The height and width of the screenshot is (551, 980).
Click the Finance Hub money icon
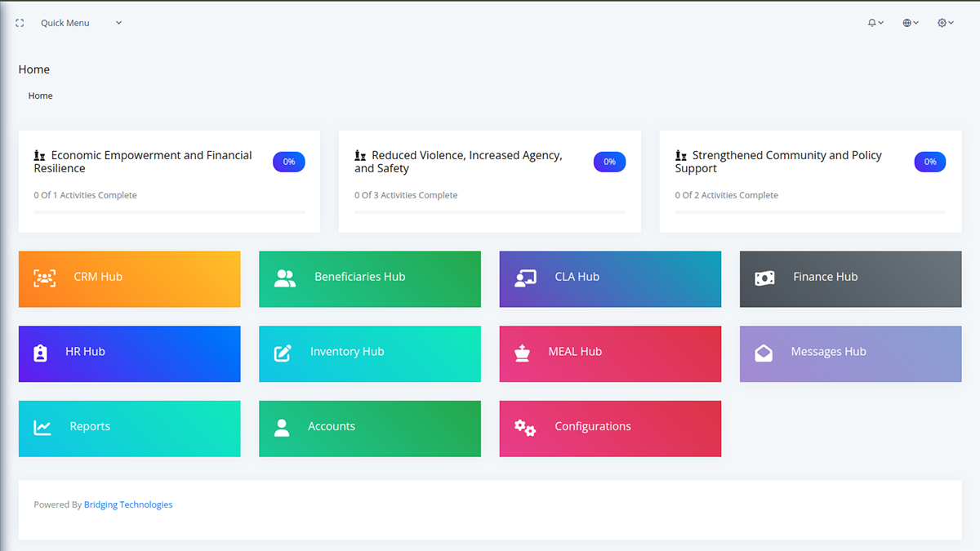coord(764,278)
